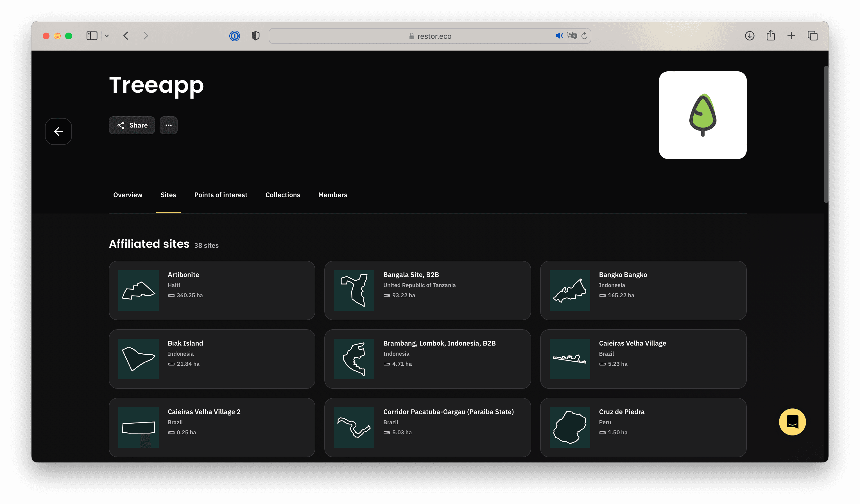Click the Haiti country label
The height and width of the screenshot is (504, 860).
[174, 285]
